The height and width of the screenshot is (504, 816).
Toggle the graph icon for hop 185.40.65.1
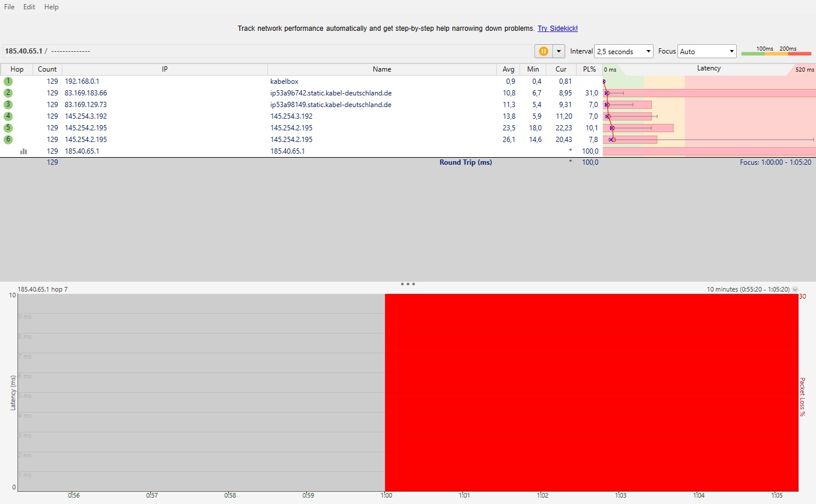point(24,151)
